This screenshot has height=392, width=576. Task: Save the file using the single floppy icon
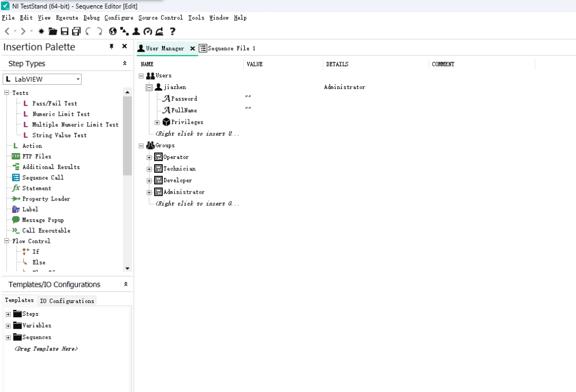[x=65, y=31]
